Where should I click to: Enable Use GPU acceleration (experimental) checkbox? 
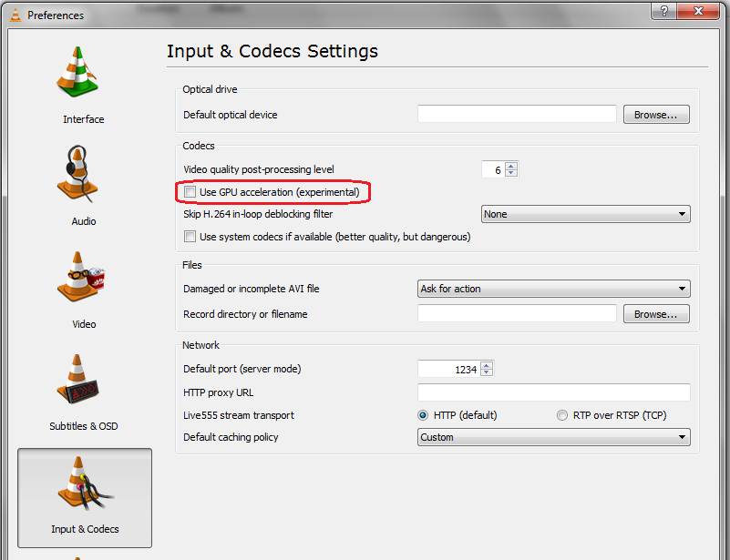coord(190,192)
